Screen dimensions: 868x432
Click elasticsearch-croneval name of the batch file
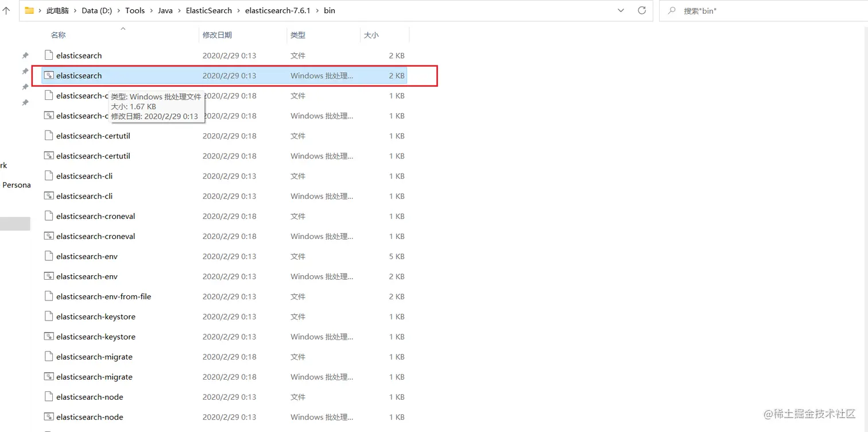(96, 236)
